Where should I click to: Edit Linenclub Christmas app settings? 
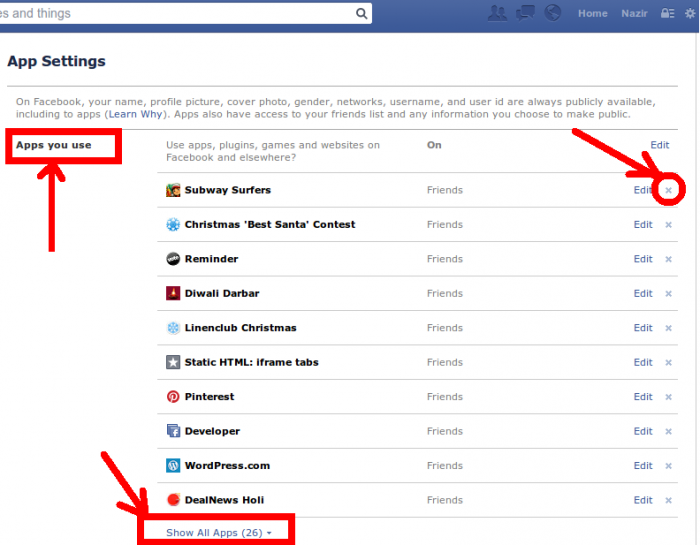(x=643, y=328)
